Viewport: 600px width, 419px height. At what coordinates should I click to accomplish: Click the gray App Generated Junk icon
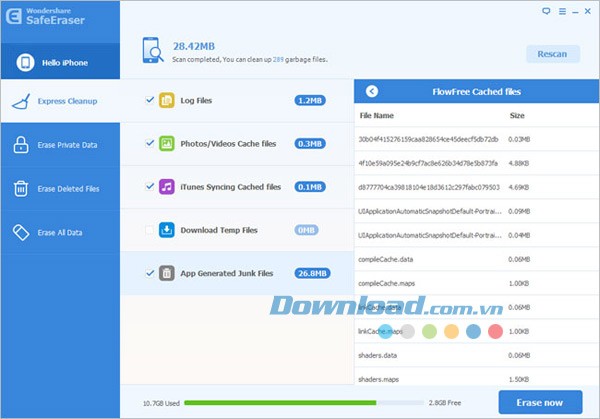[x=167, y=273]
